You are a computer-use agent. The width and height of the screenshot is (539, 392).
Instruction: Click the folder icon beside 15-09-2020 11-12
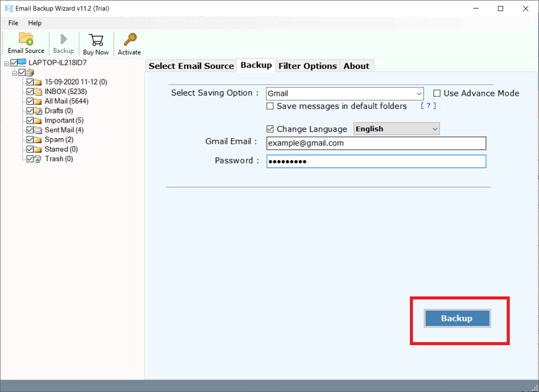(x=38, y=82)
